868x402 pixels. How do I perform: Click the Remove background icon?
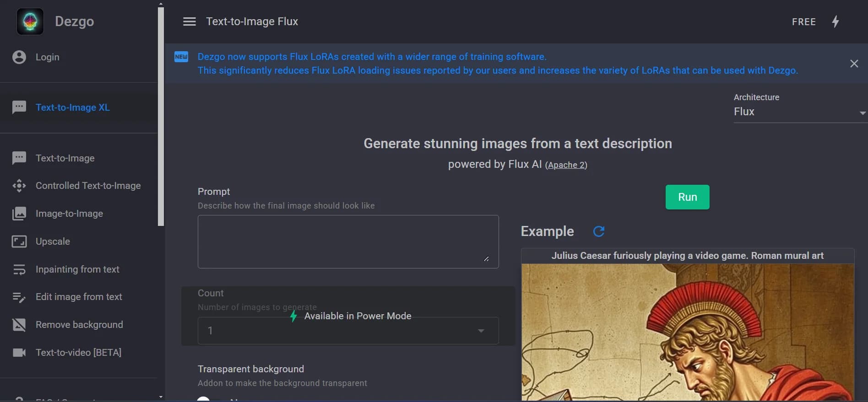19,325
